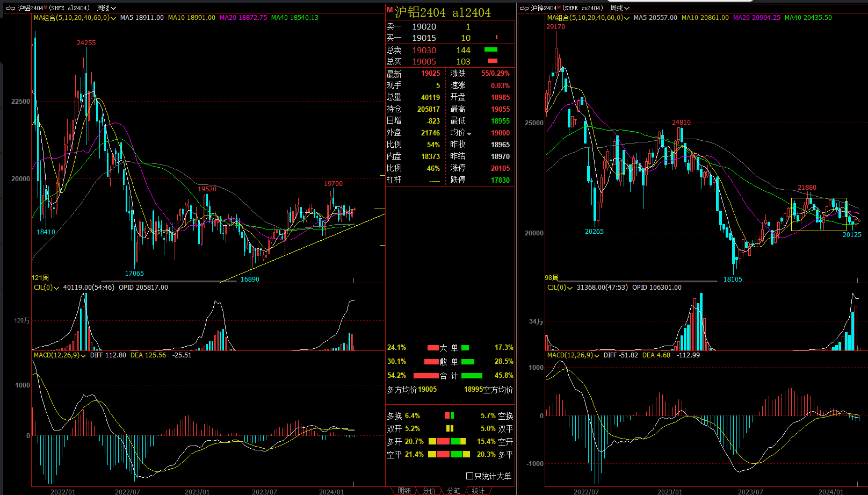Screen dimensions: 868x495
Task: Expand the MACD(12,26,9) dropdown on left chart
Action: click(x=83, y=356)
